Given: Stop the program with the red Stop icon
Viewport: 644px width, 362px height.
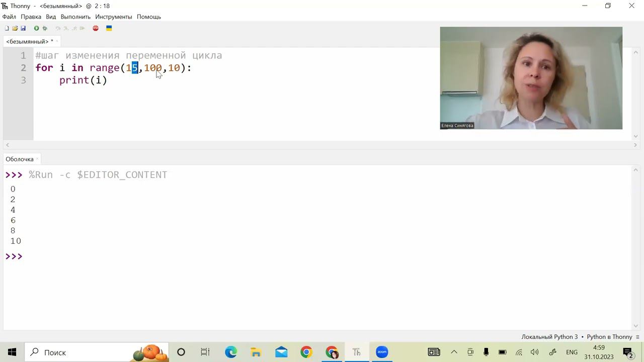Looking at the screenshot, I should [96, 28].
